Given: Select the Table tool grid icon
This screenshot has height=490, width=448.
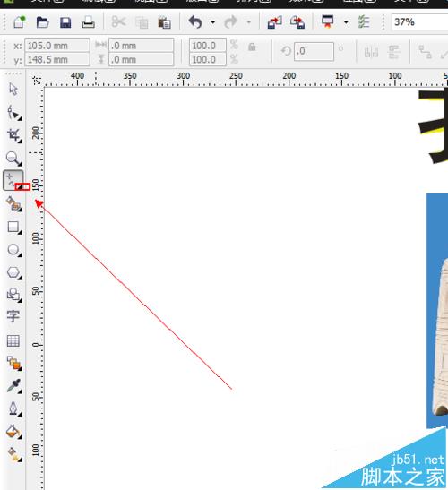Looking at the screenshot, I should tap(13, 341).
